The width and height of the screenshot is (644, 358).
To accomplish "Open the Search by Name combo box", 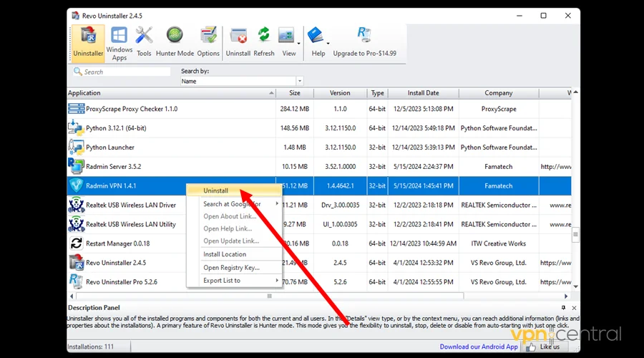I will pos(242,81).
